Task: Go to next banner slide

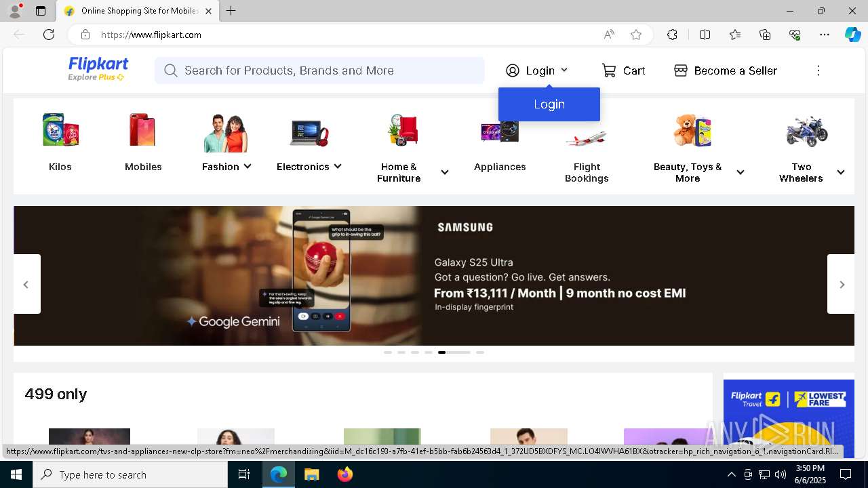Action: pyautogui.click(x=842, y=284)
